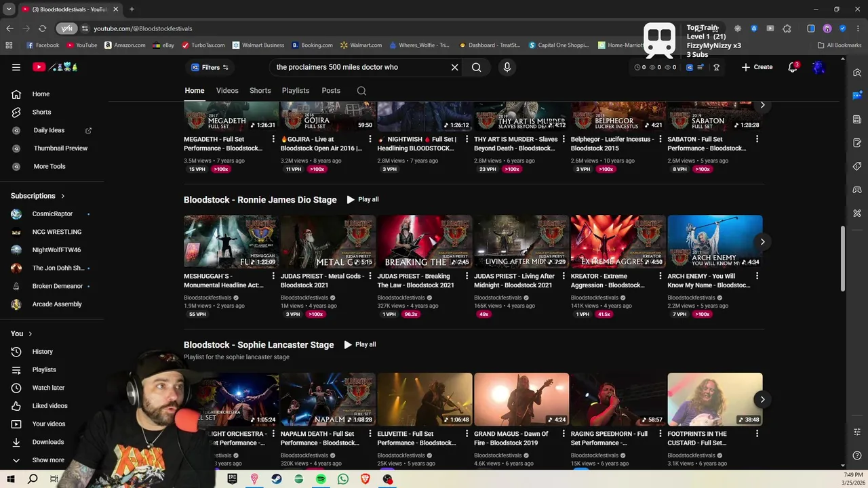Expand the You section
Screen dimensions: 868x488
pyautogui.click(x=22, y=333)
